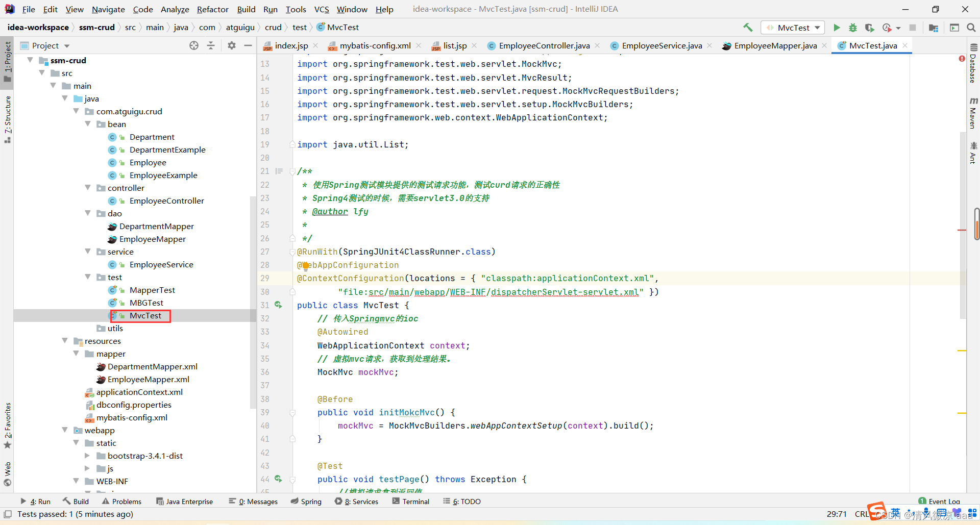Open the Maven side tool window
The image size is (980, 525).
click(973, 113)
